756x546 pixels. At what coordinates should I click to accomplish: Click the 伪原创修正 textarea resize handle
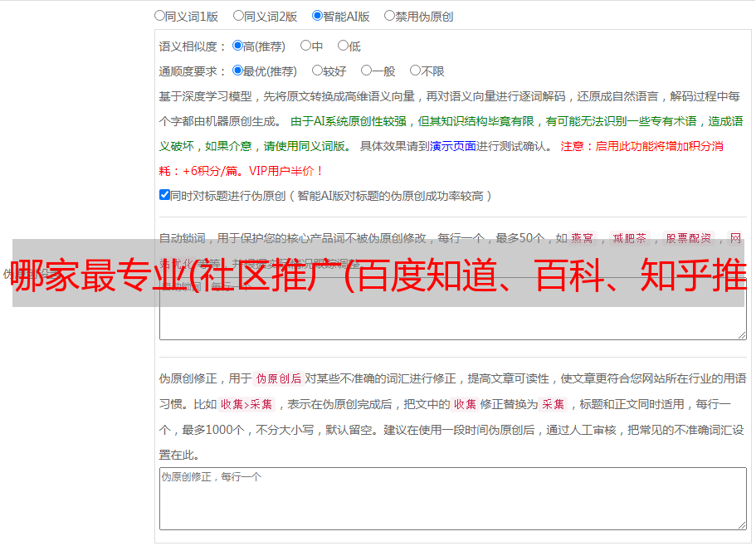pyautogui.click(x=742, y=525)
